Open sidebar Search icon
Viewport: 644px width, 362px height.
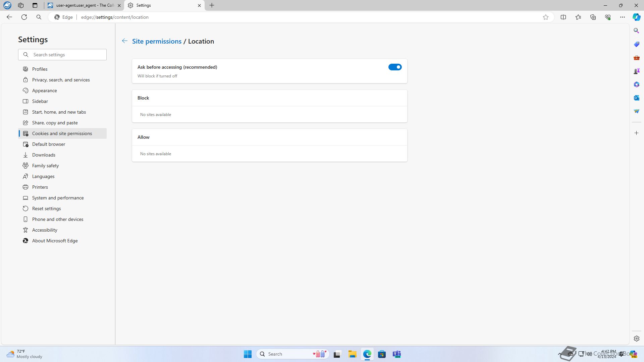(636, 31)
